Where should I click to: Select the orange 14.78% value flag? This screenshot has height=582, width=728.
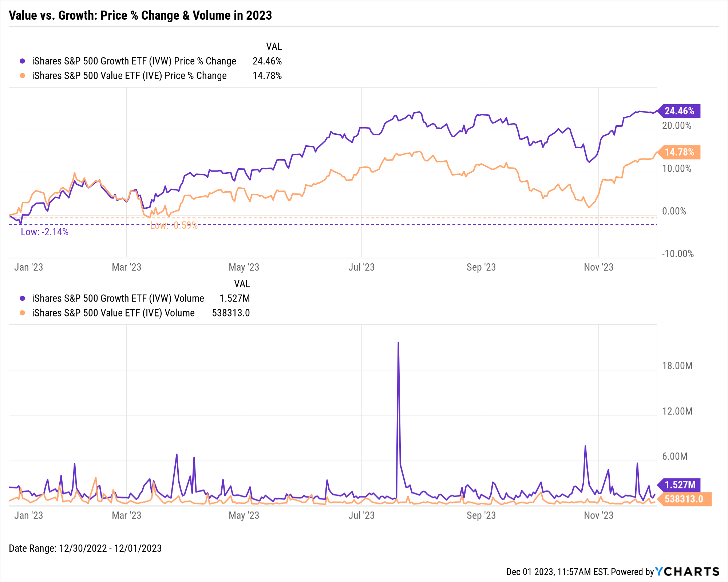[681, 153]
